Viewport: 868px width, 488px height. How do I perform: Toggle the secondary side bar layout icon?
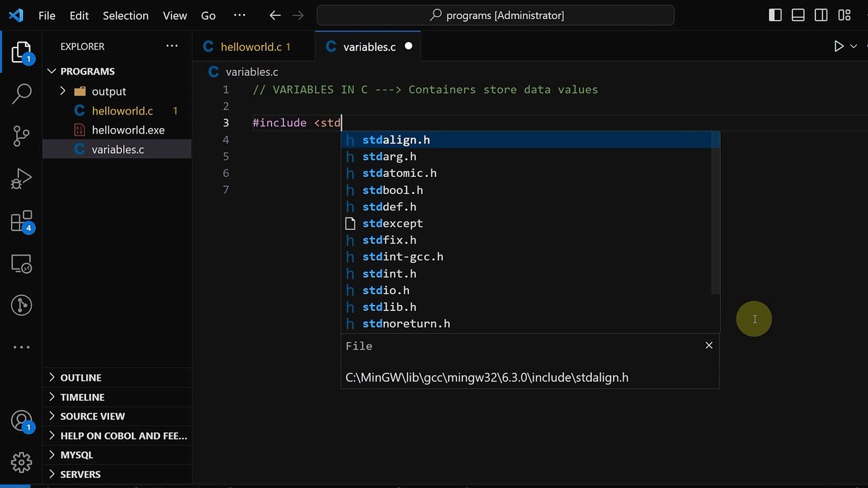coord(821,15)
